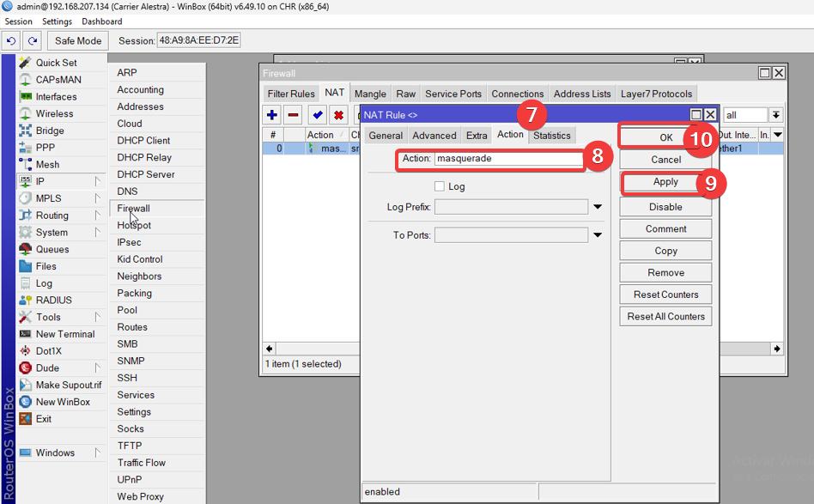Open Quick Set from the sidebar
This screenshot has width=814, height=504.
(x=56, y=63)
